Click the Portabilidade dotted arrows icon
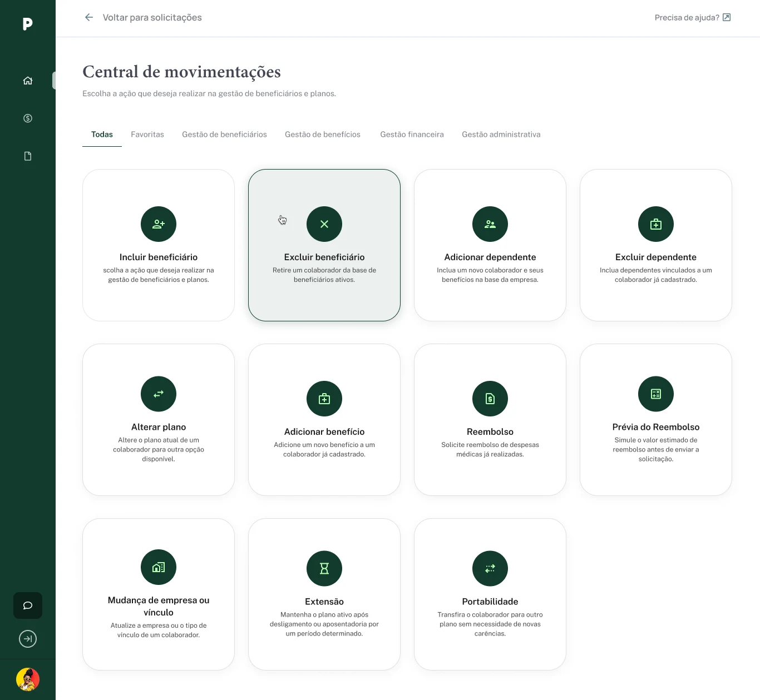Screen dimensions: 760x700 pyautogui.click(x=490, y=568)
